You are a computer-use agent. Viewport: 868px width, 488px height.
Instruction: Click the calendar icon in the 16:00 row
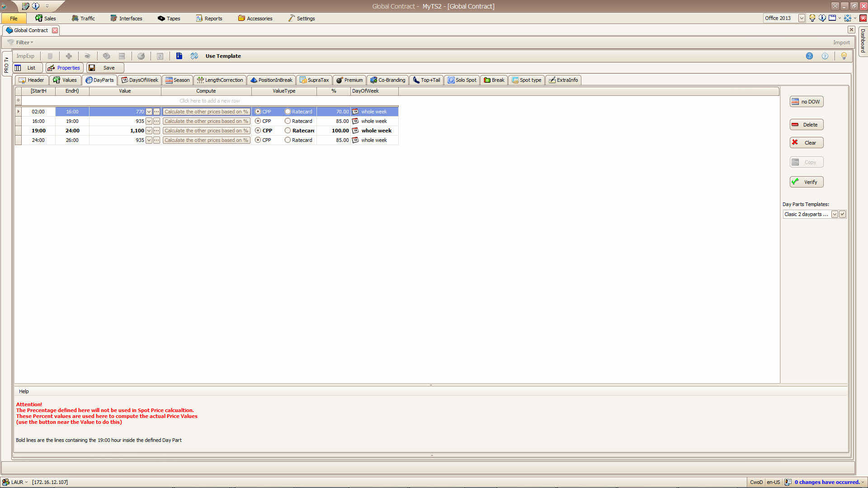355,121
